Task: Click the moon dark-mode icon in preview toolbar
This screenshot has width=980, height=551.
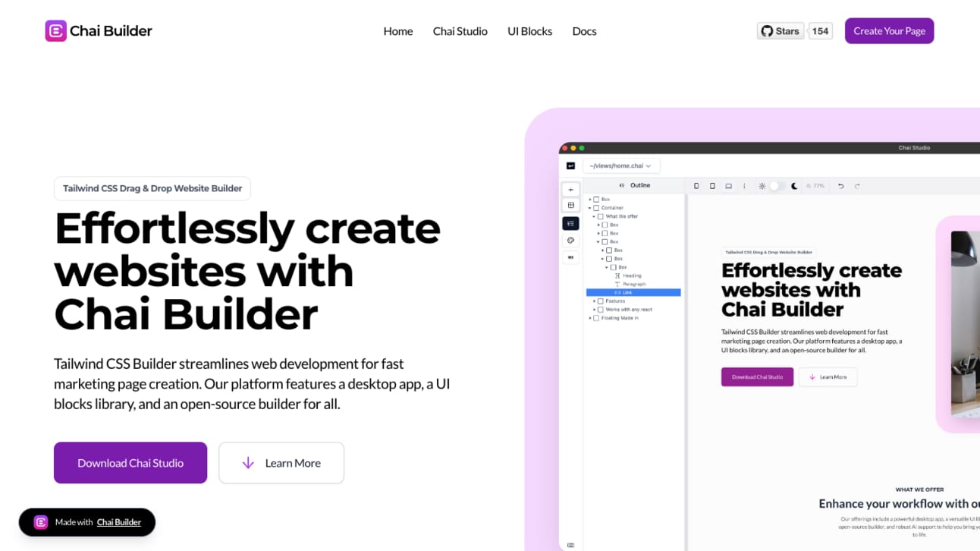Action: (794, 186)
